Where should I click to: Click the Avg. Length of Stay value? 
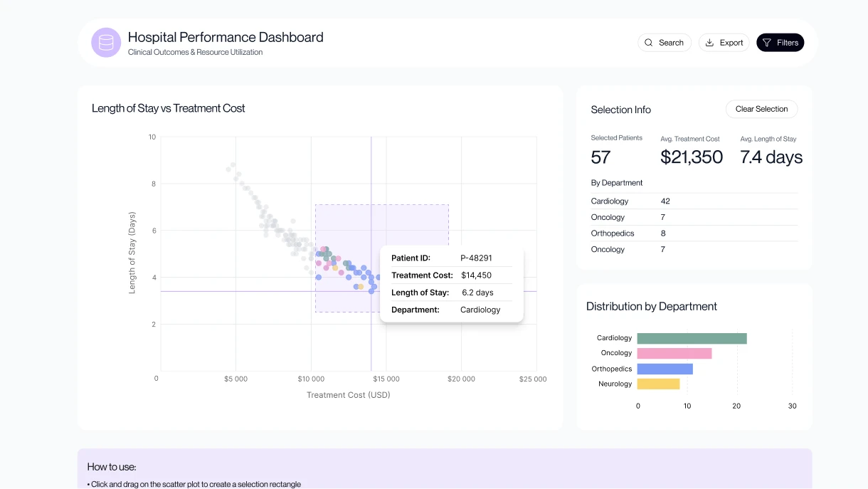(x=771, y=157)
